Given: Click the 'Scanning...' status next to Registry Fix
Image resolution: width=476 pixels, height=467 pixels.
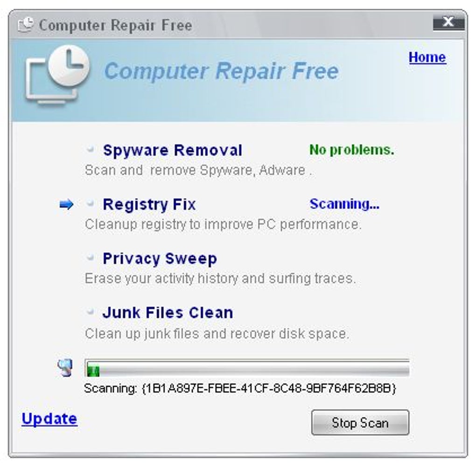Looking at the screenshot, I should click(344, 204).
